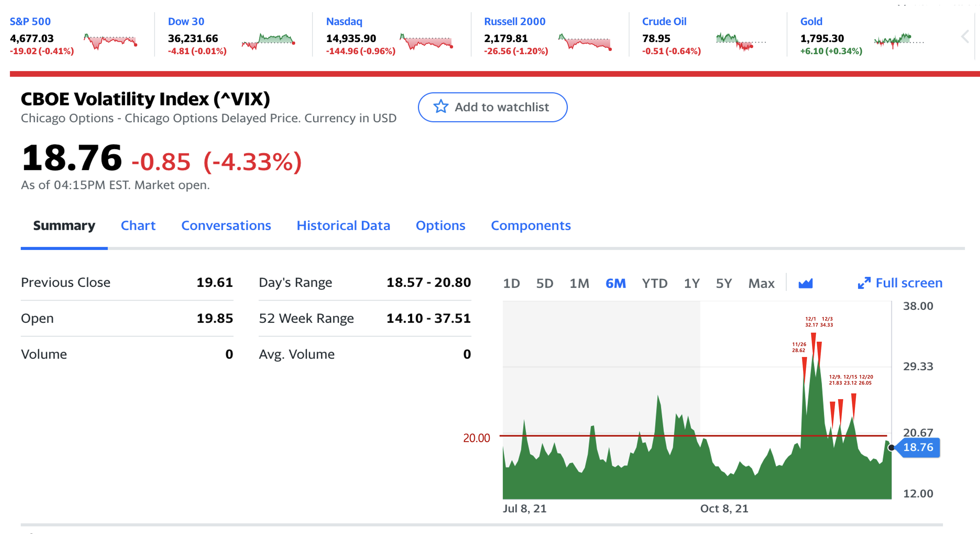
Task: Click the 18.76 current price chart marker
Action: coord(918,447)
